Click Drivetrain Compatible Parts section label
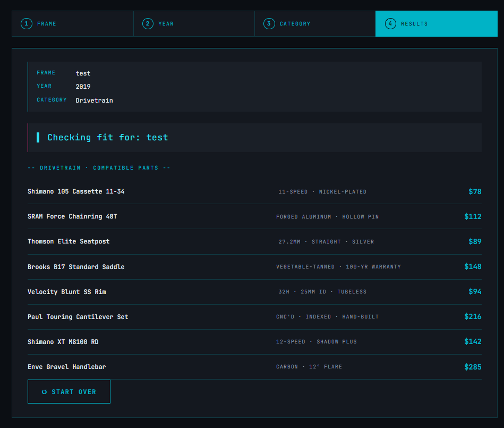The image size is (504, 428). pos(99,168)
